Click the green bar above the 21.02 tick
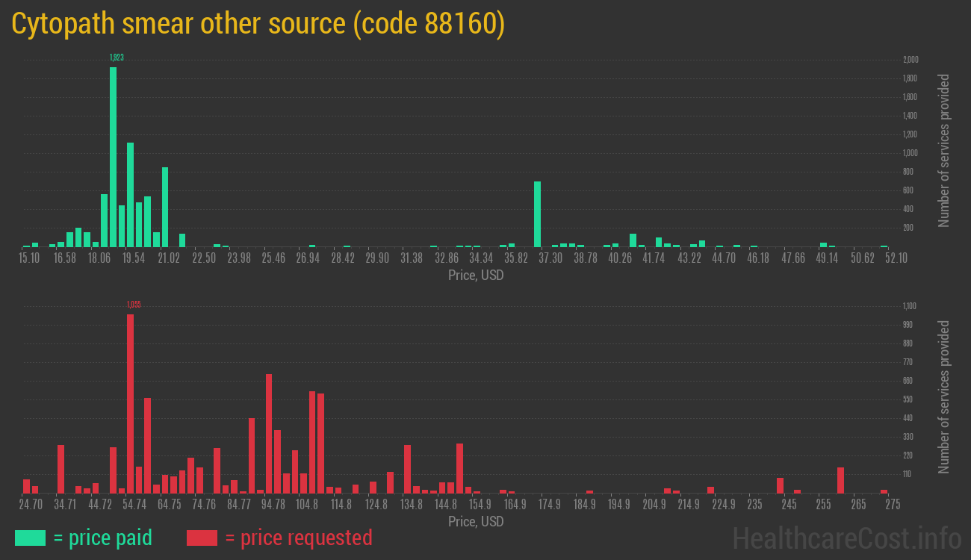Image resolution: width=971 pixels, height=560 pixels. coord(165,207)
